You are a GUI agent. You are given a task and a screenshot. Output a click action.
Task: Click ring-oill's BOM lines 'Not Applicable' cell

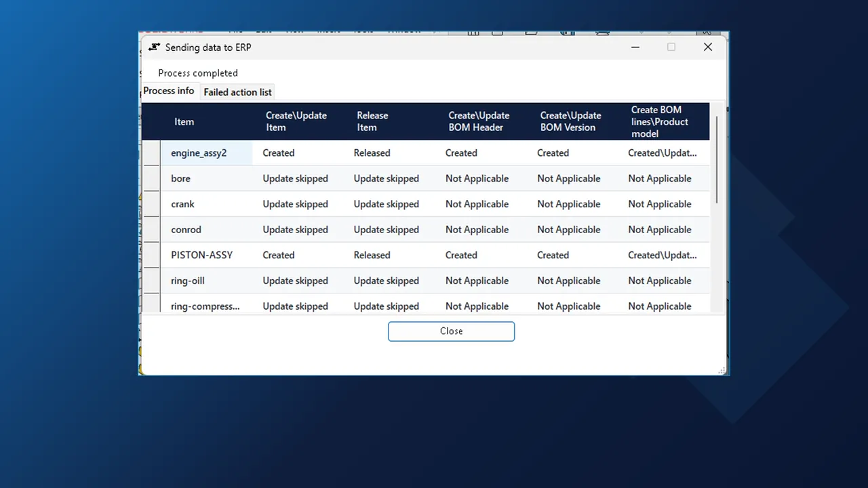(x=664, y=281)
